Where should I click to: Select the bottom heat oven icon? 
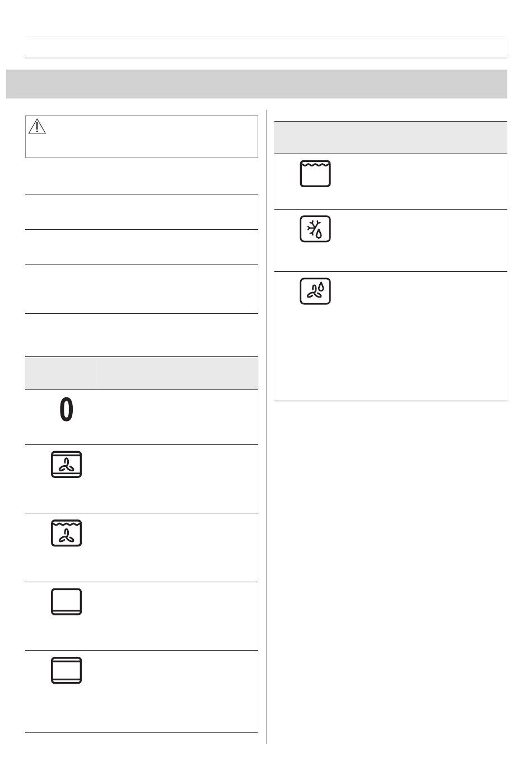(x=66, y=601)
